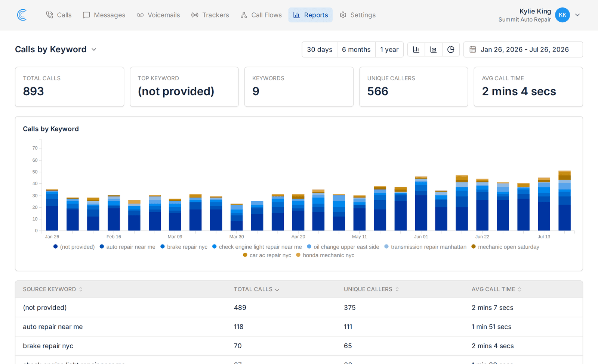The image size is (598, 364).
Task: Toggle transmission repair manhattan legend series
Action: 425,247
